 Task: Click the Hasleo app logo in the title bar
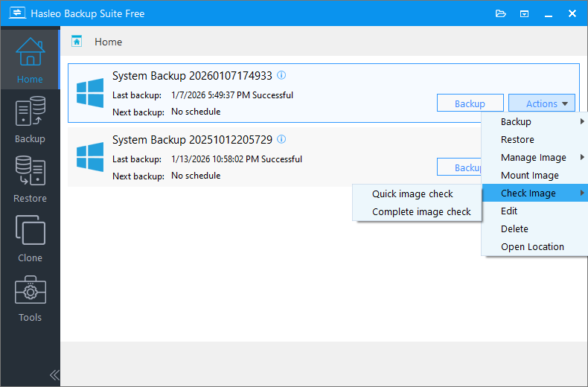[x=17, y=13]
